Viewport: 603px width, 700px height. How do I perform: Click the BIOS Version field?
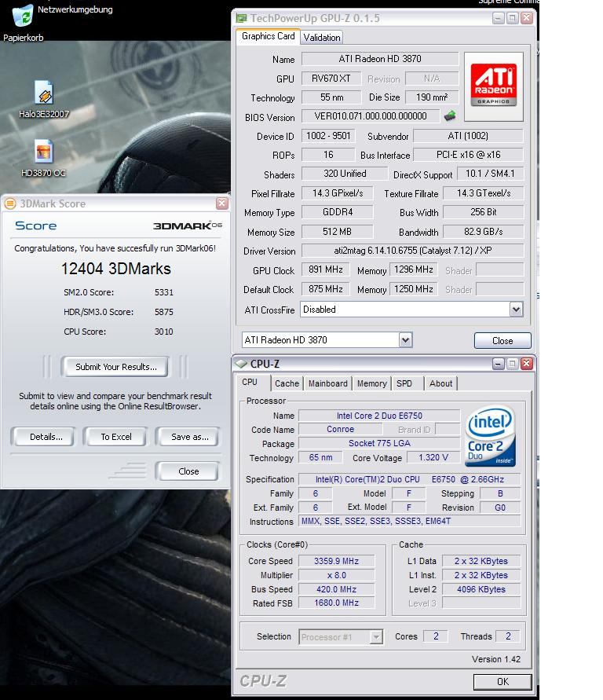click(371, 116)
